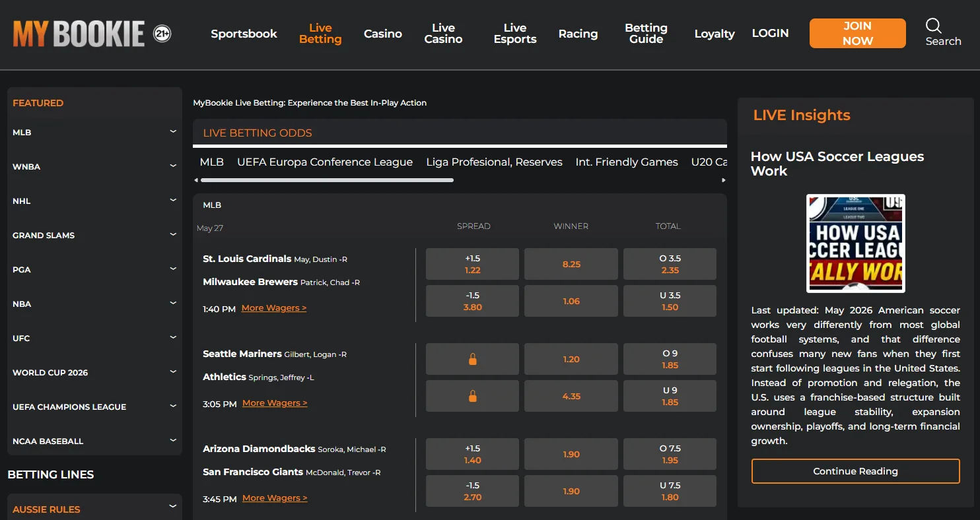980x520 pixels.
Task: Bet Brewers winner at 1.06
Action: point(571,301)
